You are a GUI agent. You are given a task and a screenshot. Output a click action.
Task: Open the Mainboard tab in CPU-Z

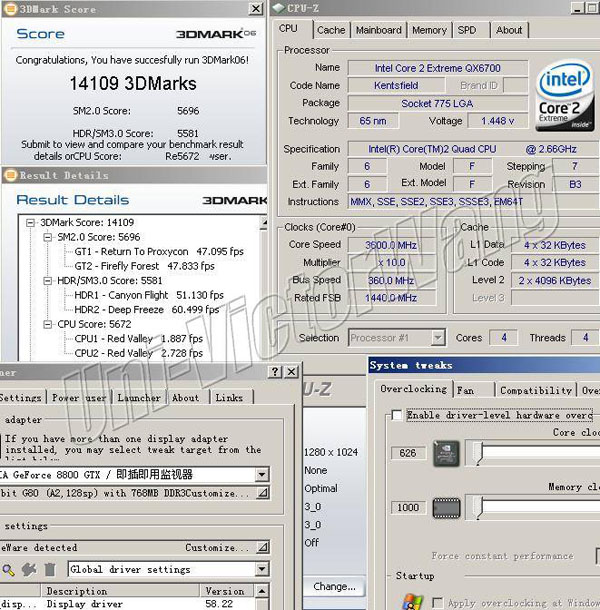[379, 30]
